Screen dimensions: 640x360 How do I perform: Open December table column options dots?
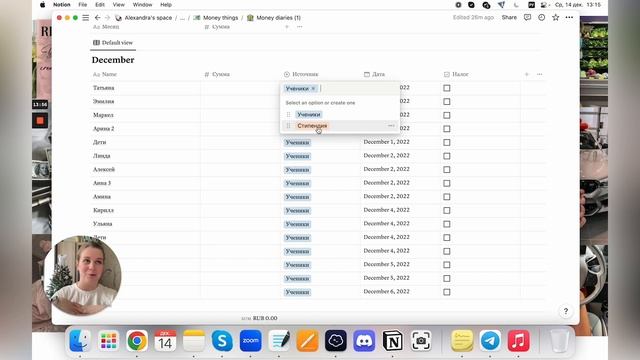(x=540, y=74)
